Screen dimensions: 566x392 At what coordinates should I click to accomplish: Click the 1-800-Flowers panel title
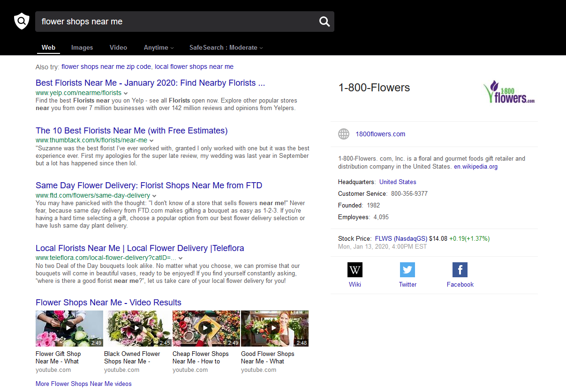(374, 88)
